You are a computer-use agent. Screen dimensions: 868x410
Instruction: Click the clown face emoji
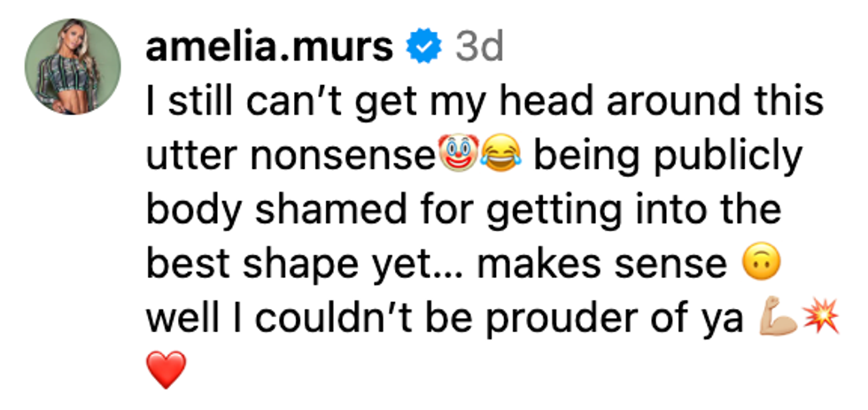click(456, 157)
